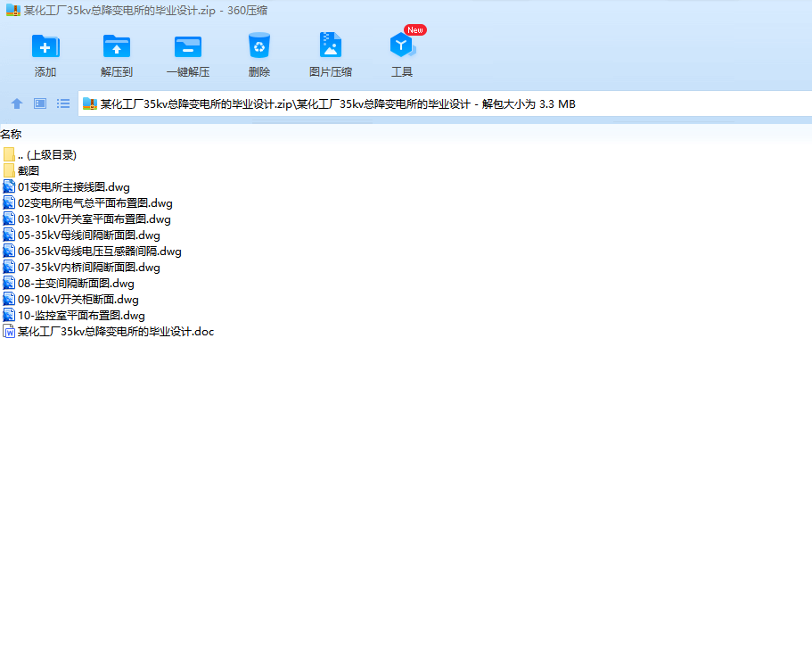The image size is (812, 652).
Task: Select file "02变电所电气总平面布置图.dwg"
Action: [x=95, y=202]
